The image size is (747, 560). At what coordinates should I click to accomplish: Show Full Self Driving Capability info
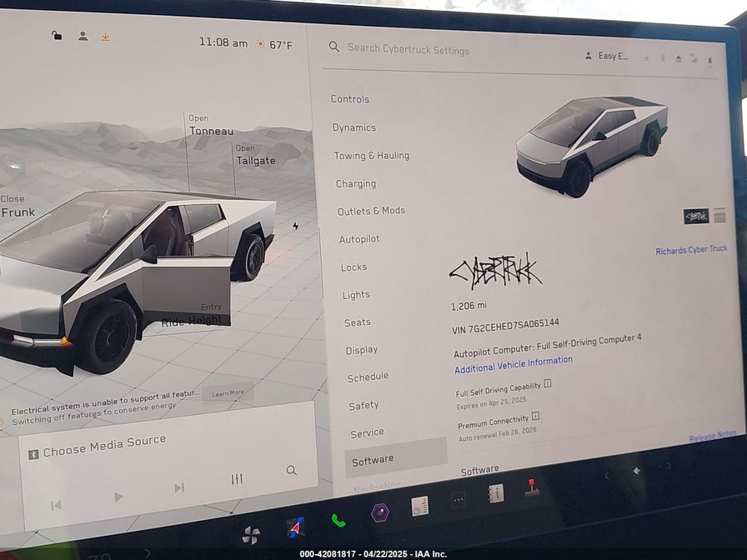tap(548, 384)
